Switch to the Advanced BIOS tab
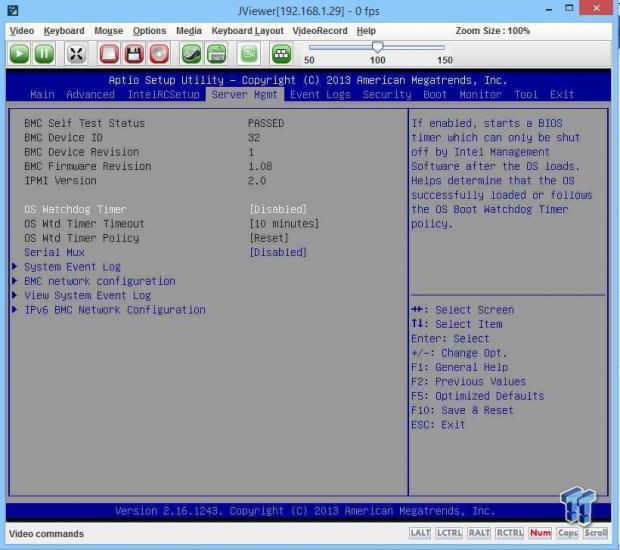Screen dimensions: 620x550 (91, 95)
